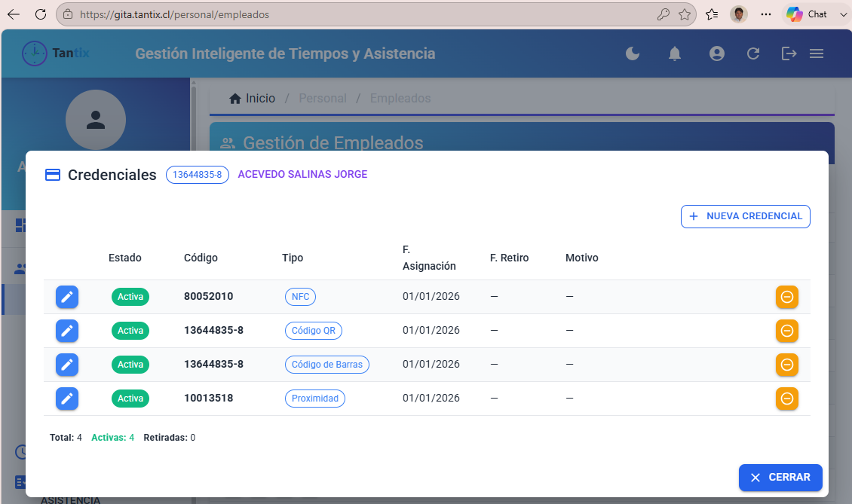Click the address bar URL
The width and height of the screenshot is (852, 504).
[174, 14]
